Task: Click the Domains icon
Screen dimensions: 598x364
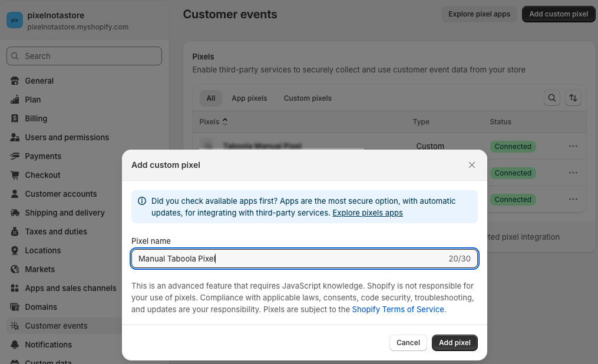Action: [x=15, y=307]
